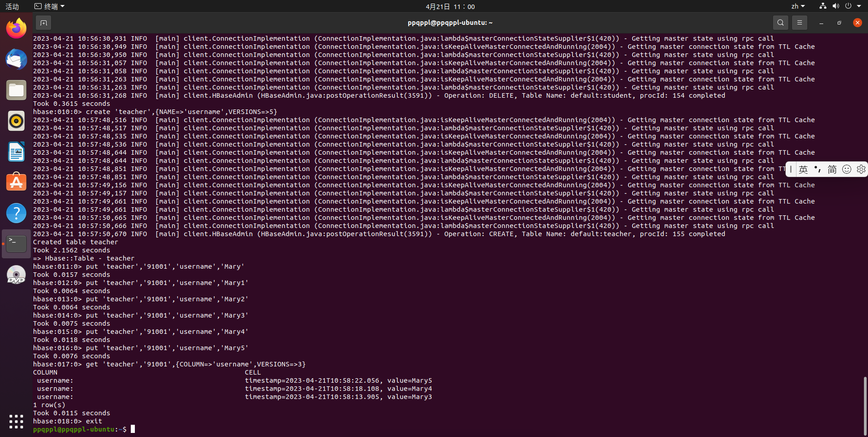The width and height of the screenshot is (868, 437).
Task: Open a new terminal tab
Action: pyautogui.click(x=43, y=23)
